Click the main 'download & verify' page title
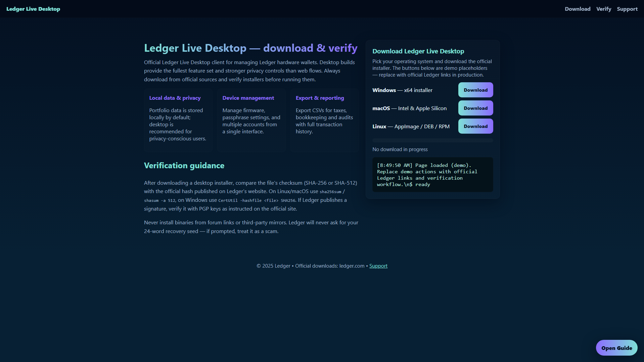The width and height of the screenshot is (644, 362). point(250,48)
